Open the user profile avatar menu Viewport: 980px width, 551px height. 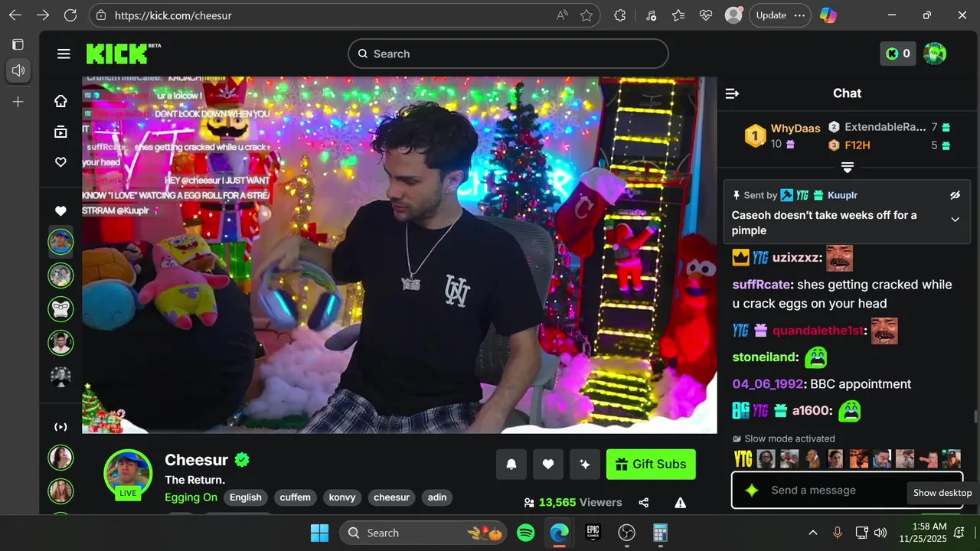(x=935, y=54)
